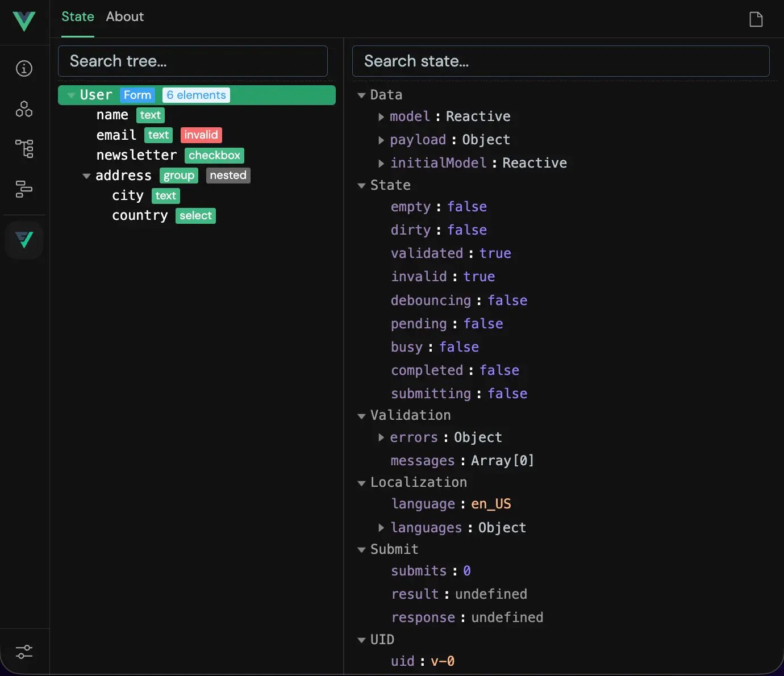
Task: Collapse the Data section
Action: click(361, 95)
